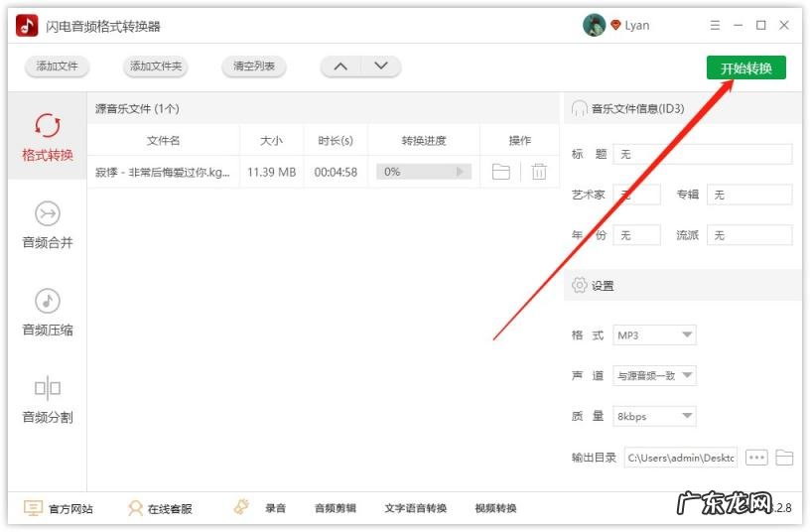Open output folder icon next to browse button

(x=784, y=458)
